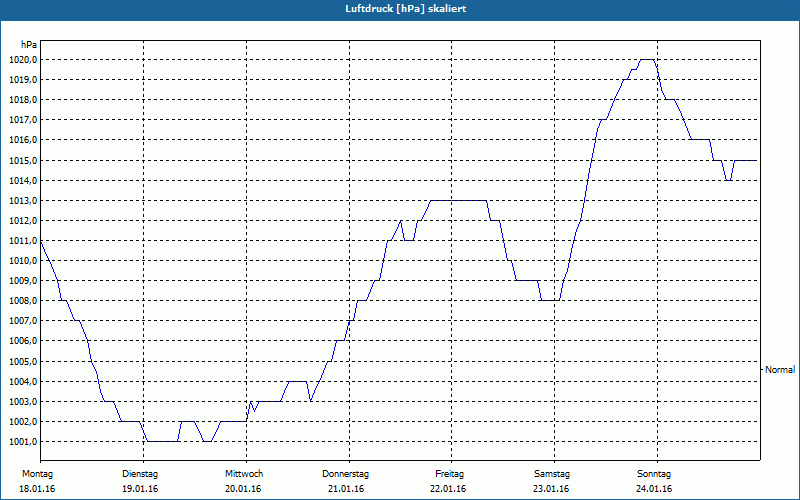Click the date 18.01.16
This screenshot has height=500, width=800.
pos(37,489)
